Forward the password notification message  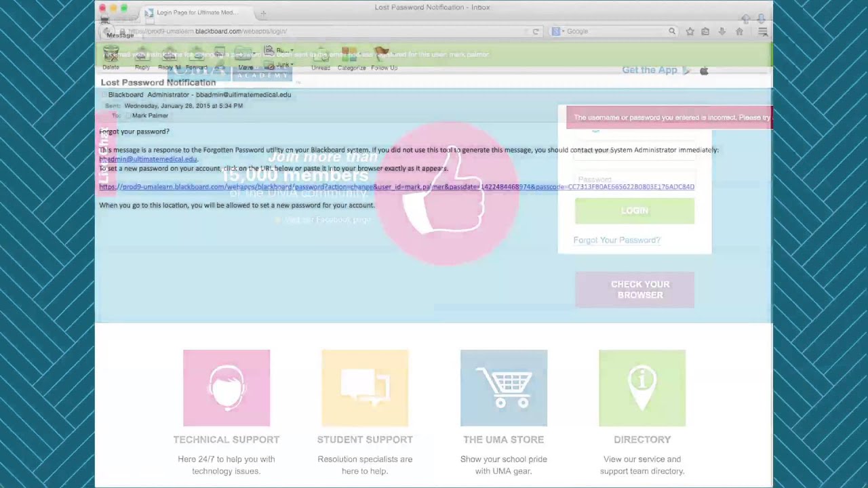click(x=197, y=60)
